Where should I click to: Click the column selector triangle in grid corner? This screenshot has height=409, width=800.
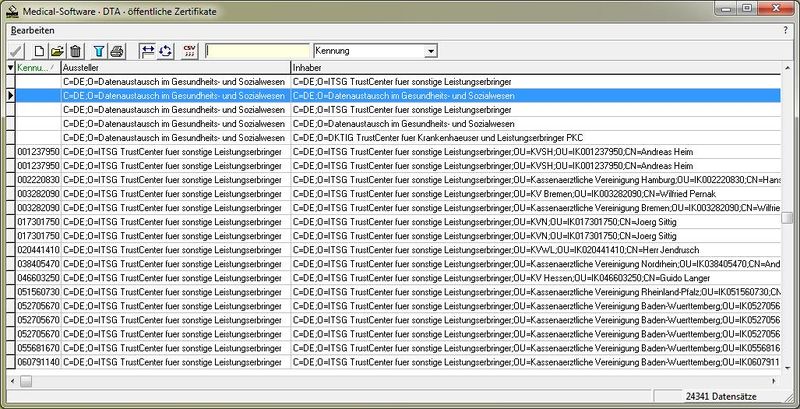pos(9,67)
